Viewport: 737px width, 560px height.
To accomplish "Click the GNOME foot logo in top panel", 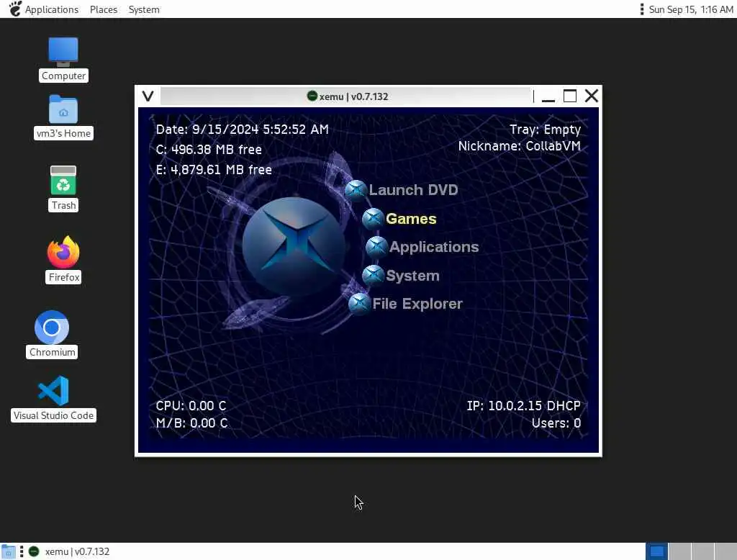I will tap(15, 9).
